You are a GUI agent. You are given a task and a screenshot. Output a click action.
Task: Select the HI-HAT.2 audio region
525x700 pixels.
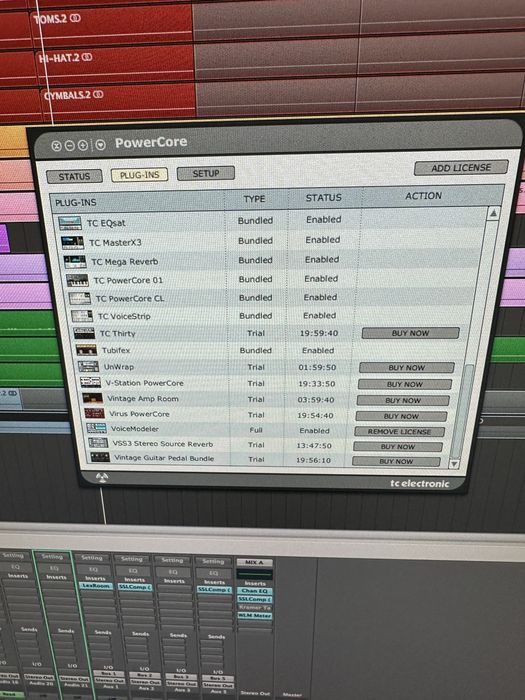116,65
